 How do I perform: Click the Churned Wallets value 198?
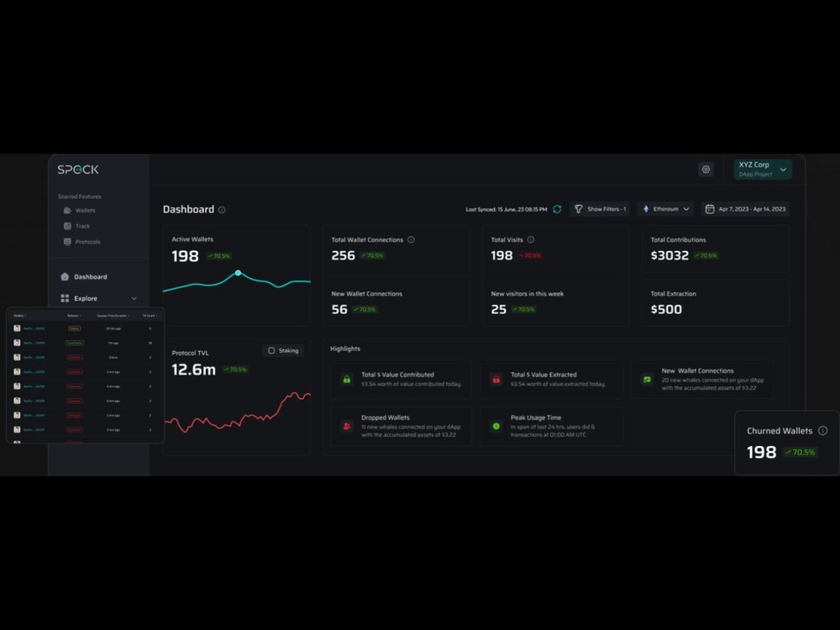[x=762, y=453]
